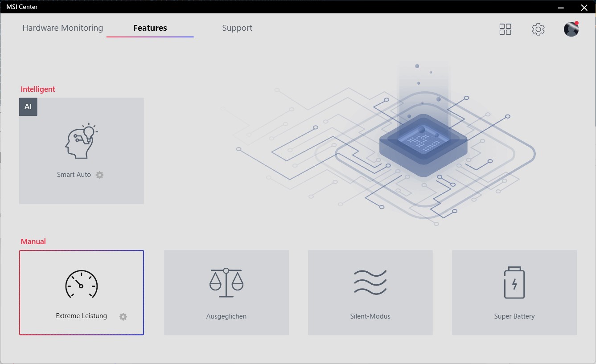Click the balance scales Ausgeglichen icon

coord(226,282)
